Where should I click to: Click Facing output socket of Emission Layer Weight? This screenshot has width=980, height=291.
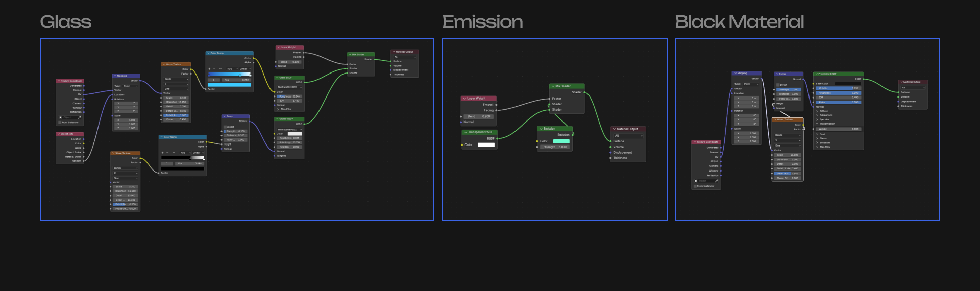click(496, 110)
